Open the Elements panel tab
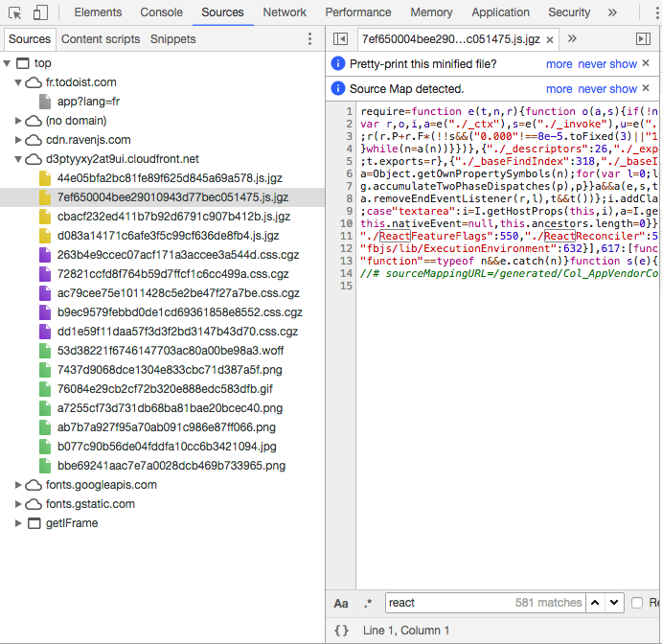This screenshot has height=644, width=662. (x=98, y=12)
